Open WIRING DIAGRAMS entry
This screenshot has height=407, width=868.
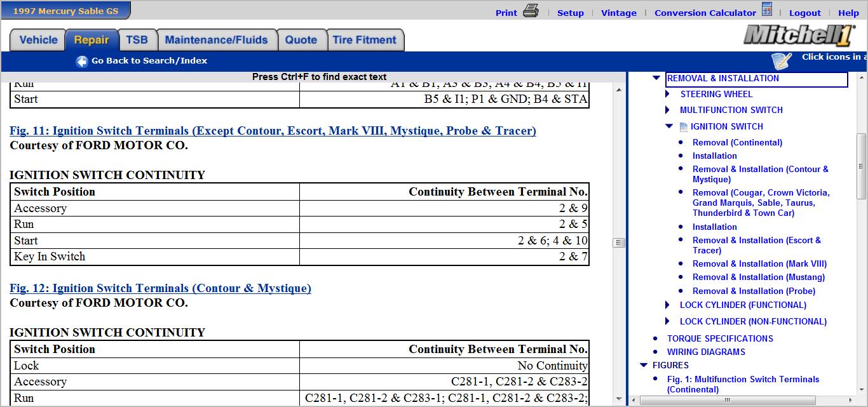(706, 352)
